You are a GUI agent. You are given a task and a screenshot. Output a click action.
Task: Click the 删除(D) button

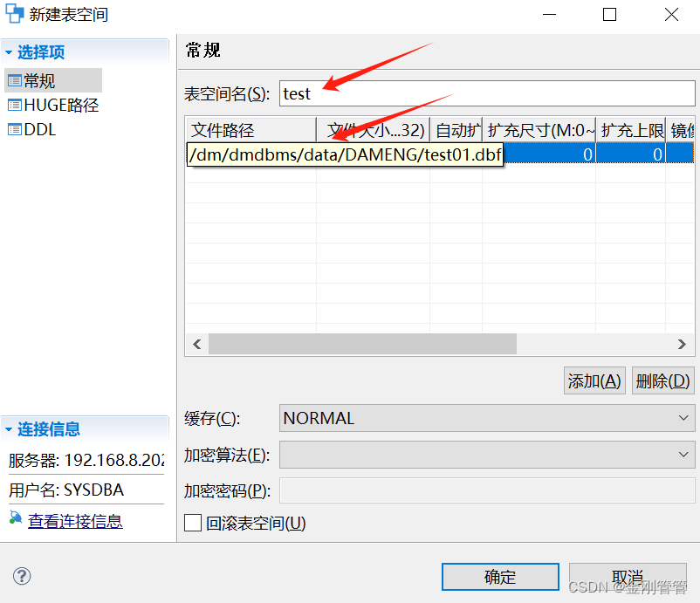tap(662, 380)
